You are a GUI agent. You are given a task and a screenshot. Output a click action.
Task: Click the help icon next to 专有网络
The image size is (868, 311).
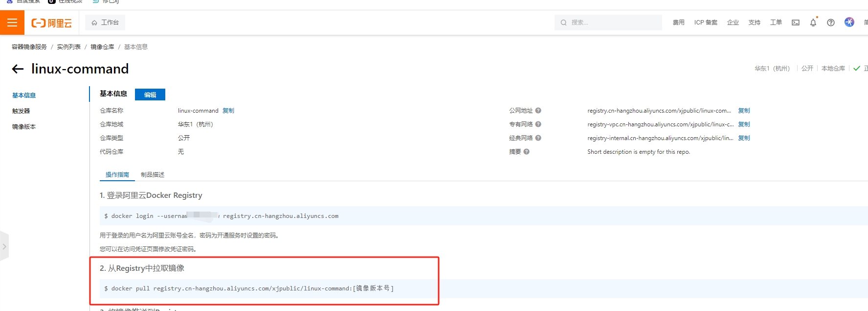[538, 124]
